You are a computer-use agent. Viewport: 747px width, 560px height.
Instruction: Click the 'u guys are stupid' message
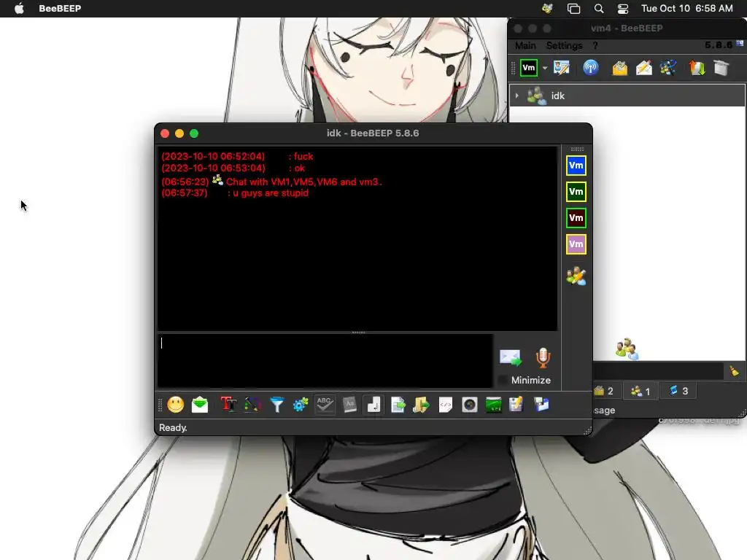270,193
